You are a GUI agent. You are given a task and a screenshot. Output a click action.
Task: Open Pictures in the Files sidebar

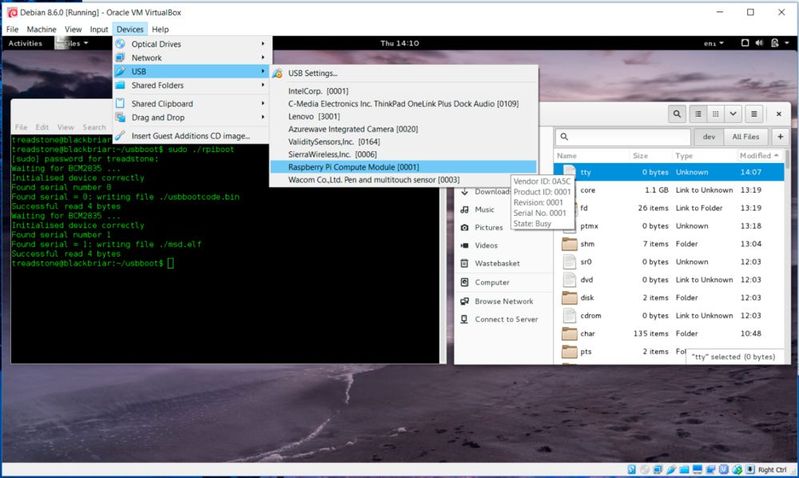[488, 227]
